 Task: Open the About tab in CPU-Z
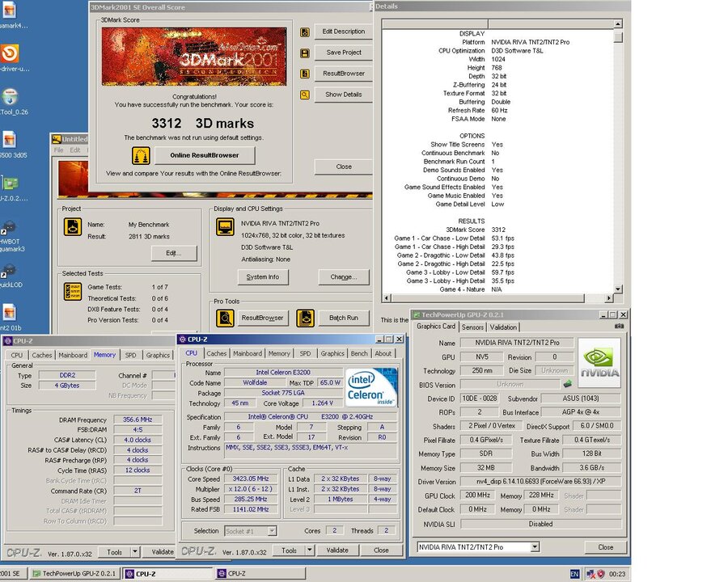click(x=383, y=353)
